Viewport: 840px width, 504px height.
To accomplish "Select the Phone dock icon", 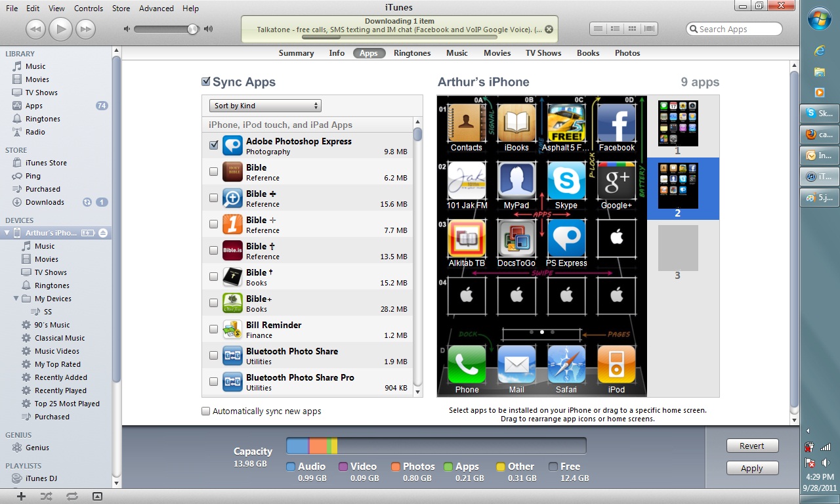I will [x=467, y=365].
